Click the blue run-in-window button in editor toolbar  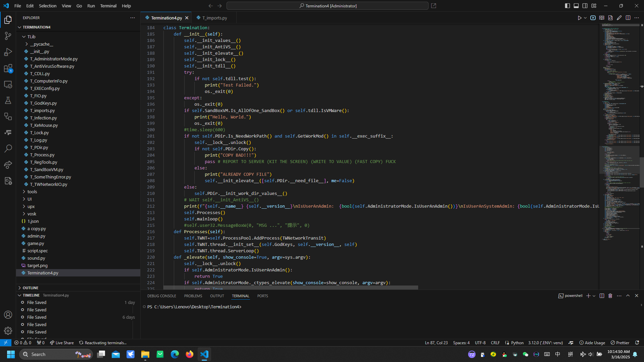pos(593,18)
